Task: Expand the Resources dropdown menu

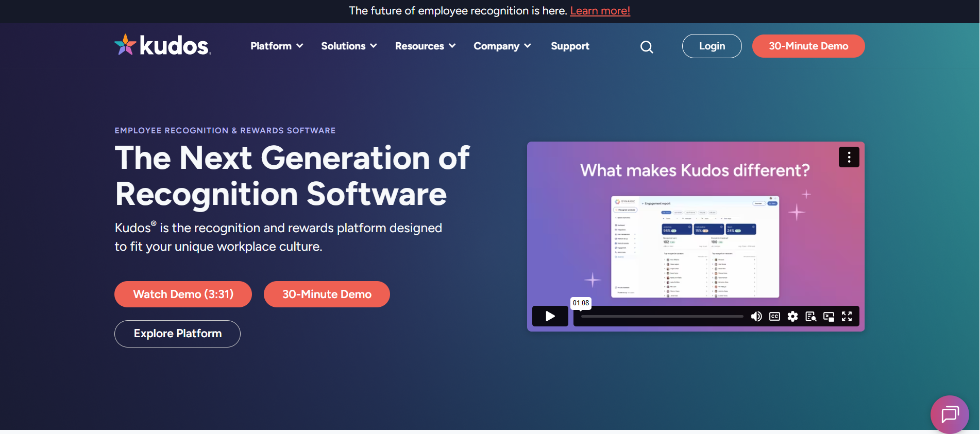Action: click(425, 46)
